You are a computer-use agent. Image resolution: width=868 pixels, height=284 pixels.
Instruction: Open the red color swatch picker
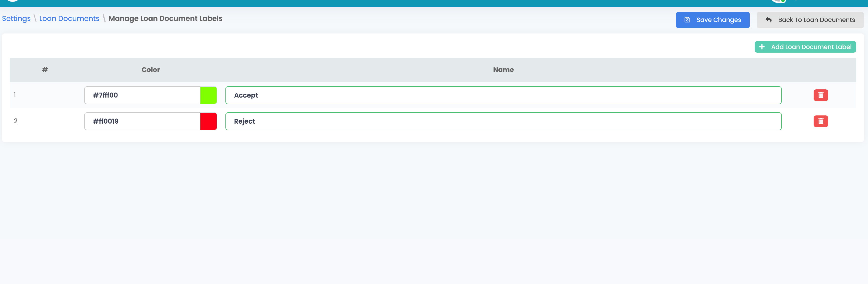tap(208, 121)
